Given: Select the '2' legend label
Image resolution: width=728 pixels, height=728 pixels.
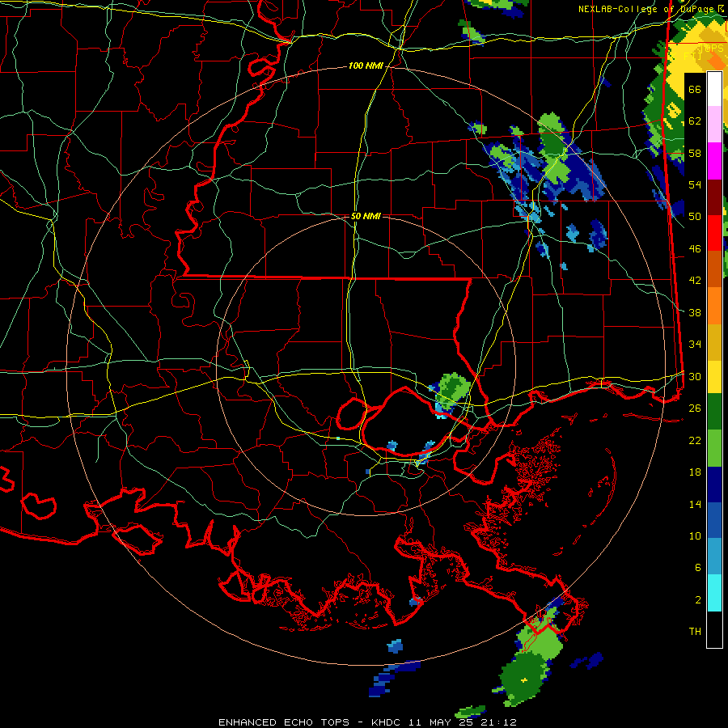Looking at the screenshot, I should pos(698,600).
